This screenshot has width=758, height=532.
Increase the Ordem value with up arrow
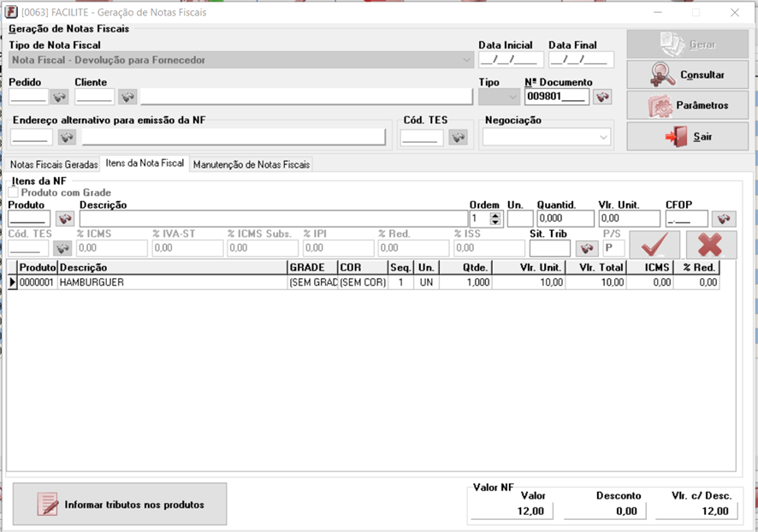point(495,216)
